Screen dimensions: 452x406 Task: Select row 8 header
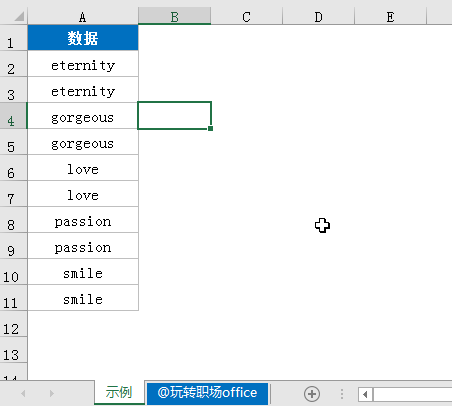pyautogui.click(x=13, y=220)
